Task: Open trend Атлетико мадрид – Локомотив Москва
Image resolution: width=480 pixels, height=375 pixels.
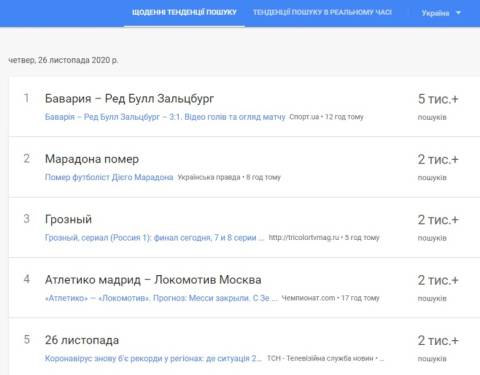Action: (x=153, y=280)
